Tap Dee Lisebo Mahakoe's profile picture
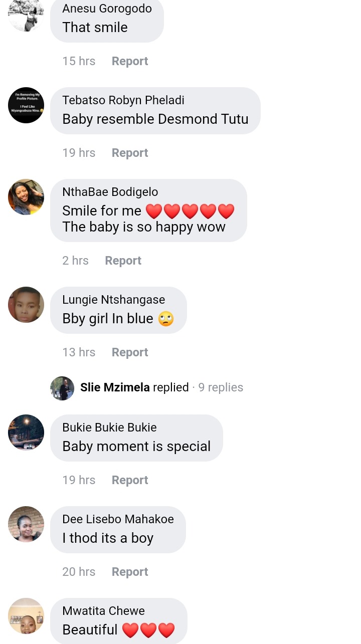The height and width of the screenshot is (644, 361). point(26,524)
